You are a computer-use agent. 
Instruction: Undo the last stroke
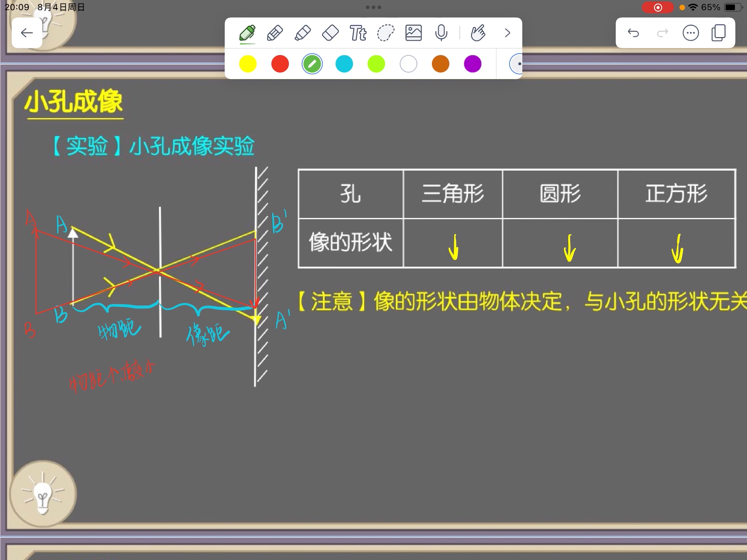[x=633, y=33]
